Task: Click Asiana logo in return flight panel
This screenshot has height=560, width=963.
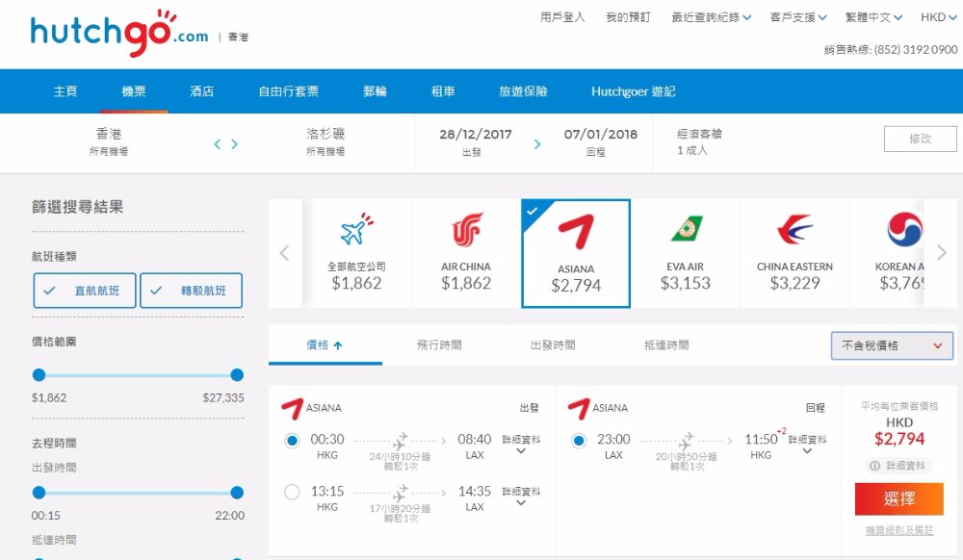Action: (579, 409)
